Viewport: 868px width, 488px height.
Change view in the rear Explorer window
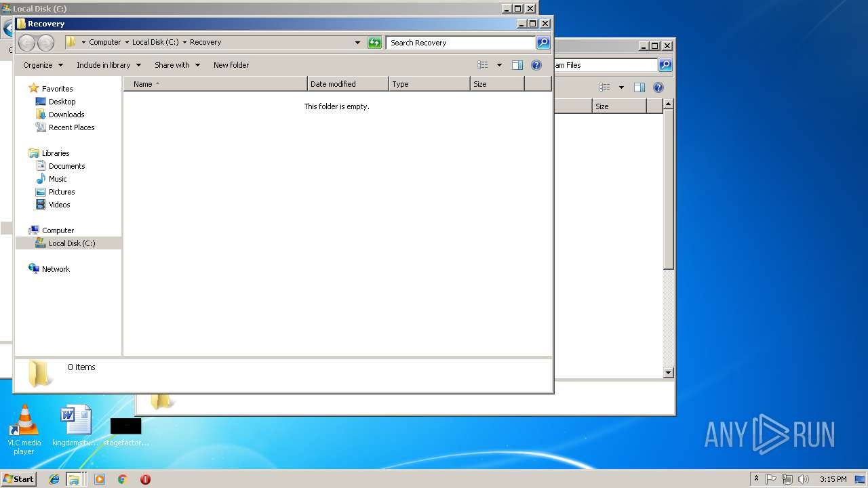coord(605,87)
